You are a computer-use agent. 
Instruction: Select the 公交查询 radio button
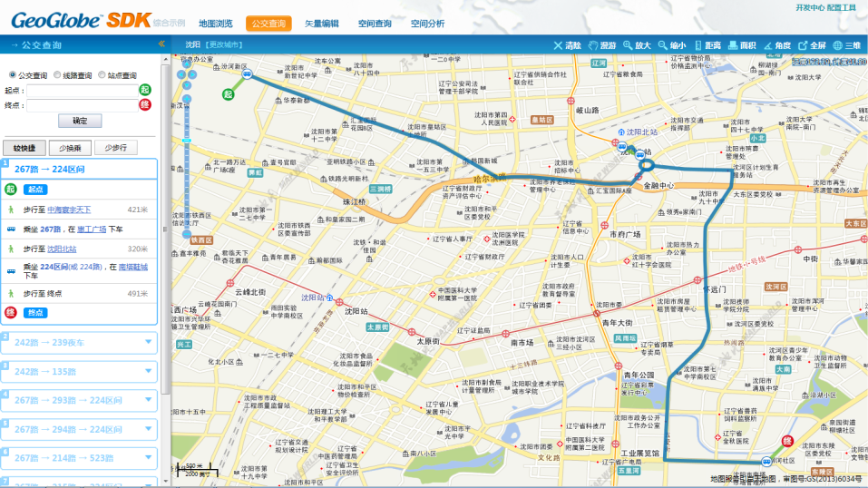13,75
